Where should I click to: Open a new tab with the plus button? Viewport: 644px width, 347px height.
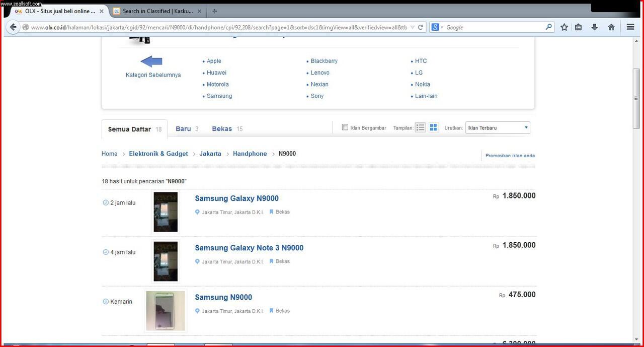(x=215, y=11)
